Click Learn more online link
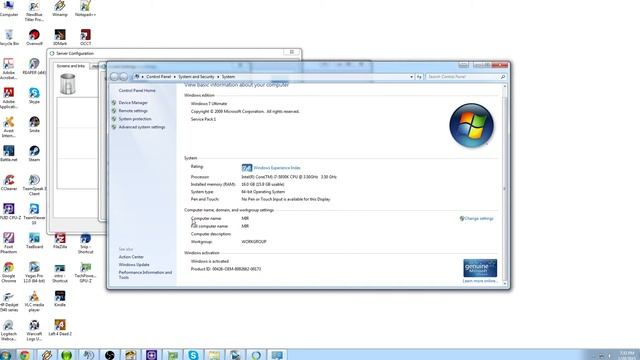Screen dimensions: 640x360 pos(480,281)
